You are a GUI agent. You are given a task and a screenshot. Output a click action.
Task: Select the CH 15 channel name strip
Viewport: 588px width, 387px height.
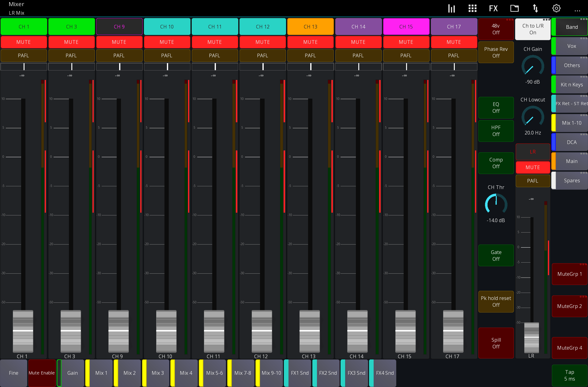[x=406, y=27]
